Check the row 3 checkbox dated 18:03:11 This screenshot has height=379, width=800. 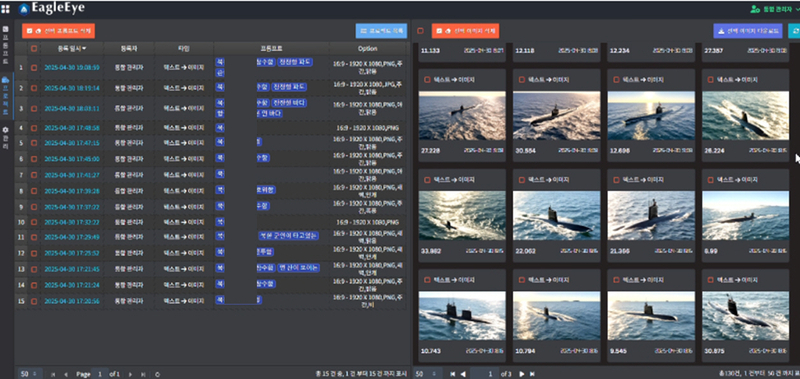[34, 108]
